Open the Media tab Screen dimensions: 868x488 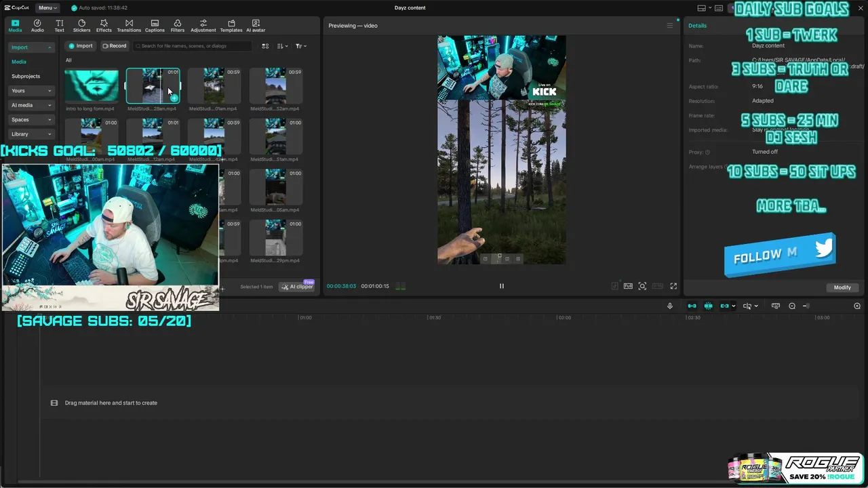tap(15, 26)
